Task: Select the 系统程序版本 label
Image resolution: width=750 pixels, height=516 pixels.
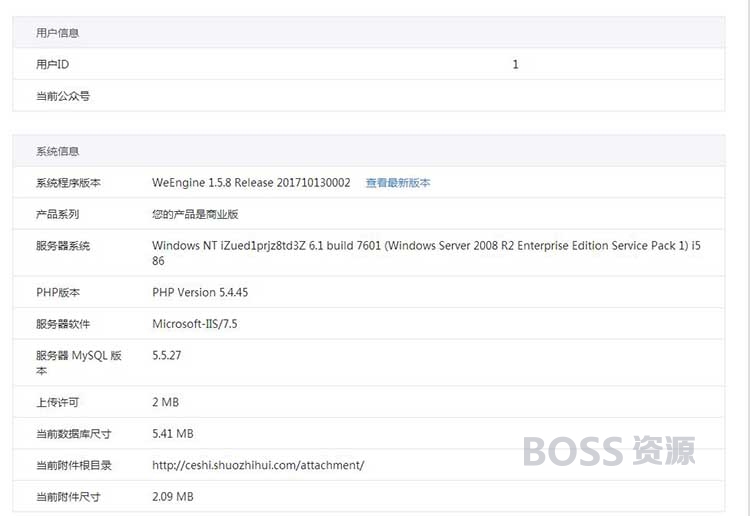Action: (x=68, y=183)
